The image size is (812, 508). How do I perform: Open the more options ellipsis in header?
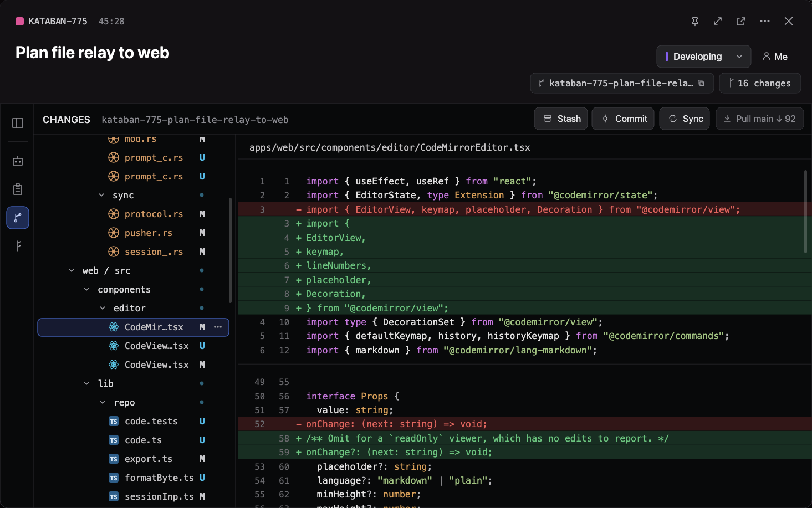pos(765,21)
